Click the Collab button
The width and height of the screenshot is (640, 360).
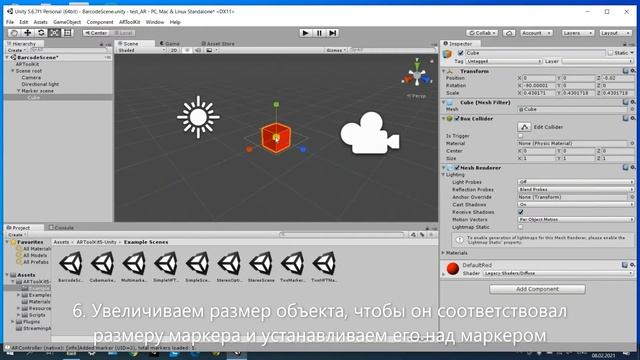tap(482, 33)
